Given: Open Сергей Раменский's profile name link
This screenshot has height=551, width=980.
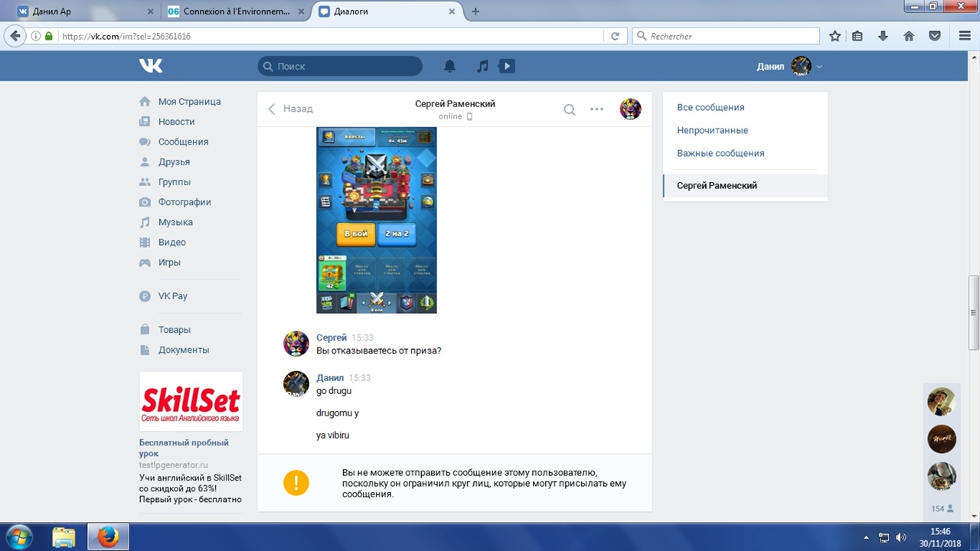Looking at the screenshot, I should coord(455,103).
